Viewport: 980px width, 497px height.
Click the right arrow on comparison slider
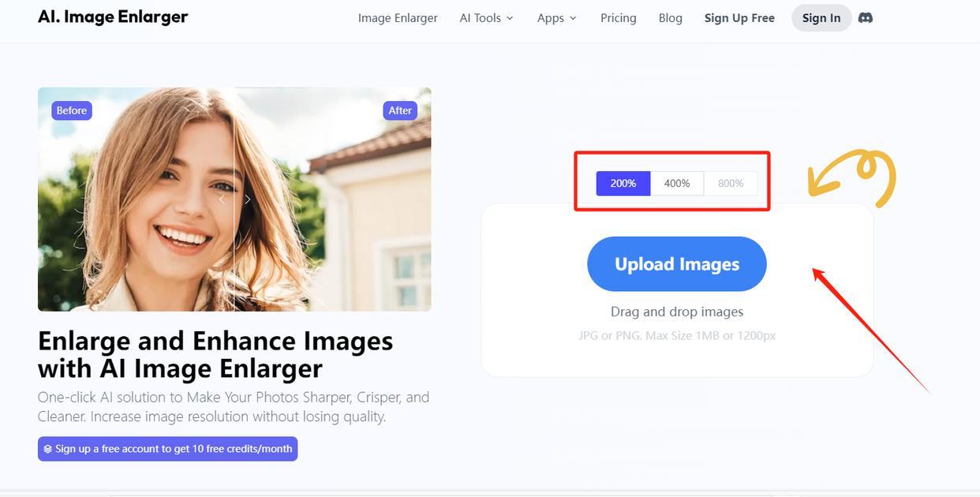(x=247, y=200)
